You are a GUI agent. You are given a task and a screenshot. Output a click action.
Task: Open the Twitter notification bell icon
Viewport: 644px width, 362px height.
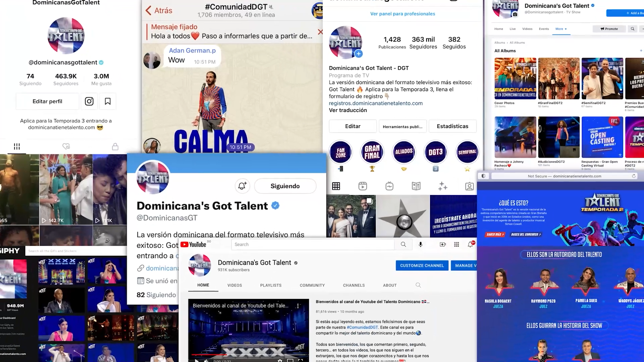click(x=242, y=186)
